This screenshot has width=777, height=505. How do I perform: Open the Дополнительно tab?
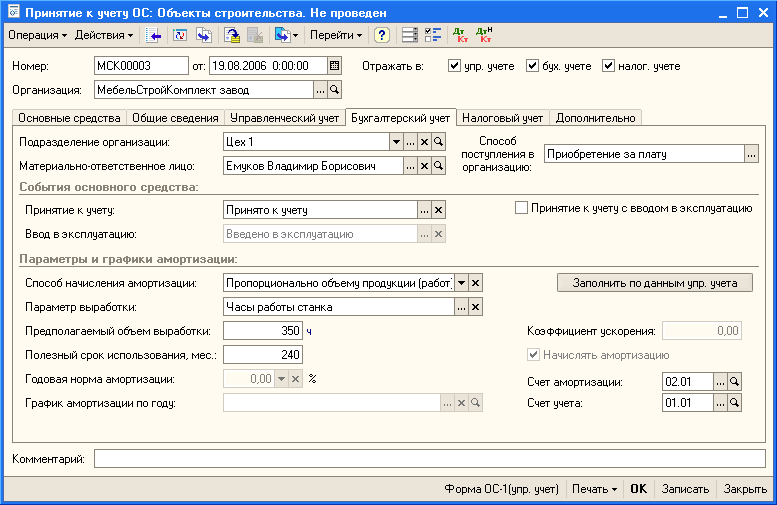point(595,118)
